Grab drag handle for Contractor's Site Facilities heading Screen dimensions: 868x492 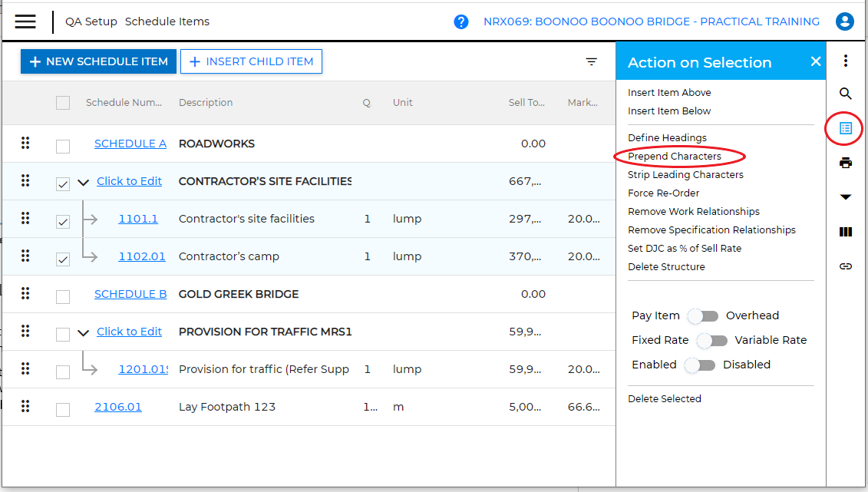click(25, 181)
